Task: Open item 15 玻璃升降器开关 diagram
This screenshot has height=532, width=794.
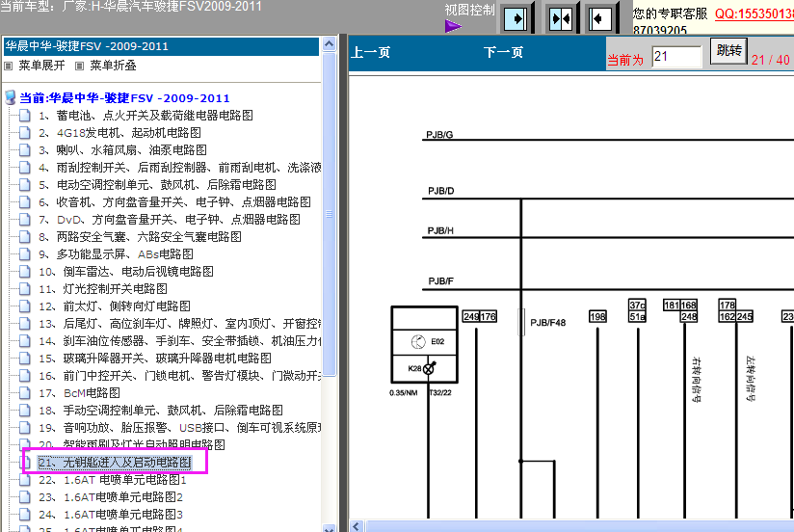Action: click(155, 359)
